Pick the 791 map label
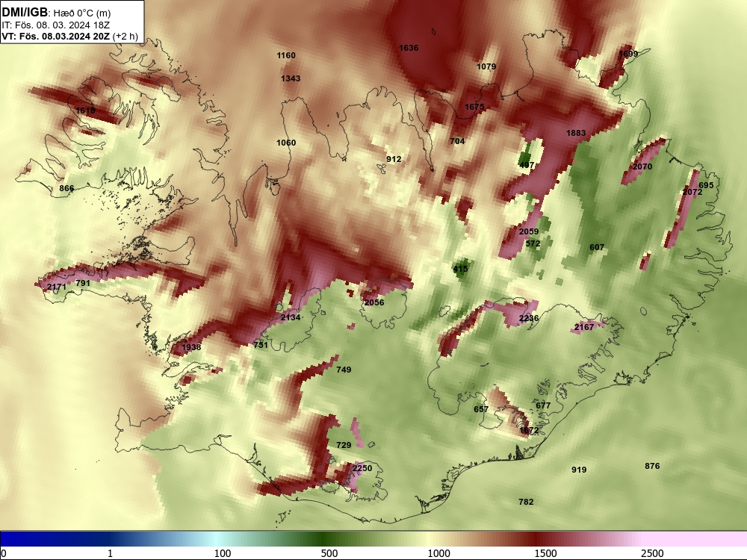The height and width of the screenshot is (560, 747). pyautogui.click(x=83, y=283)
